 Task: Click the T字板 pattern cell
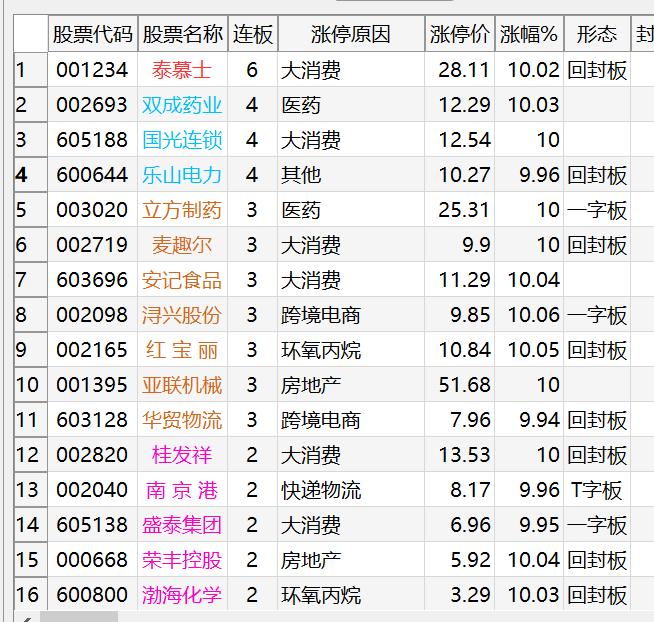[x=596, y=490]
